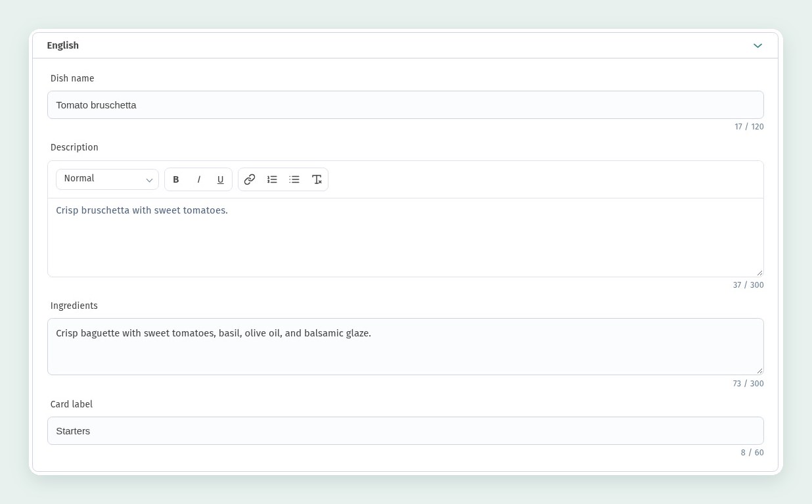The width and height of the screenshot is (812, 504).
Task: Apply italic formatting in description toolbar
Action: click(x=198, y=179)
